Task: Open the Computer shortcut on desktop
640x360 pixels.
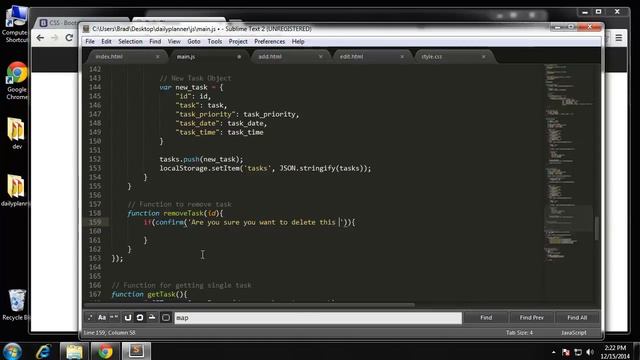Action: (x=16, y=24)
